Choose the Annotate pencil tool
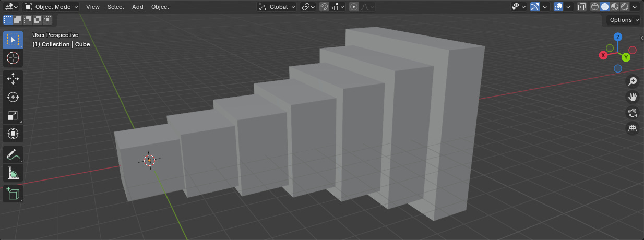This screenshot has height=240, width=644. pos(13,154)
